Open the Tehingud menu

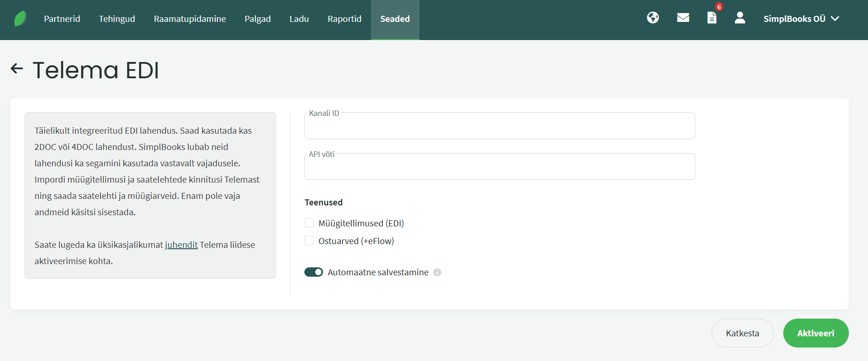click(117, 19)
